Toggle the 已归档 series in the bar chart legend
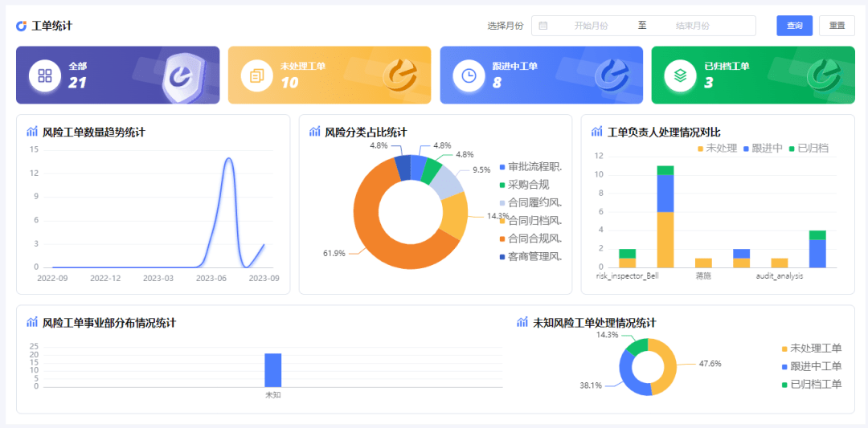This screenshot has height=428, width=868. point(809,148)
